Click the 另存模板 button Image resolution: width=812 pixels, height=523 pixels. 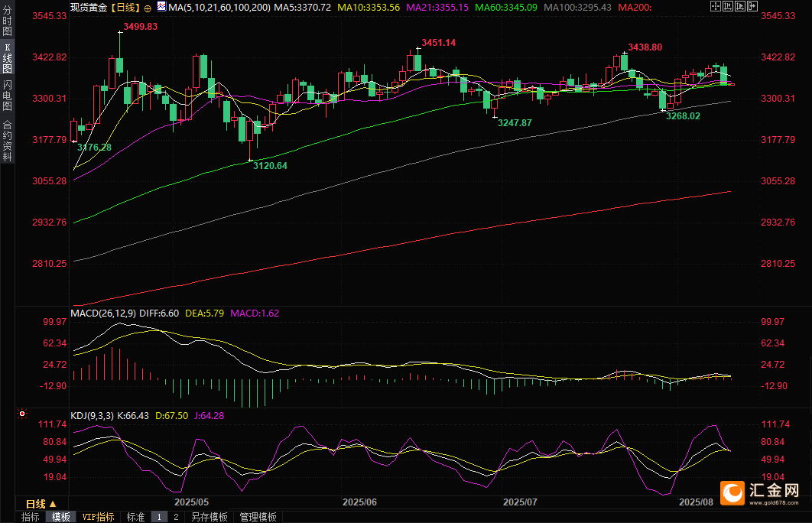209,517
